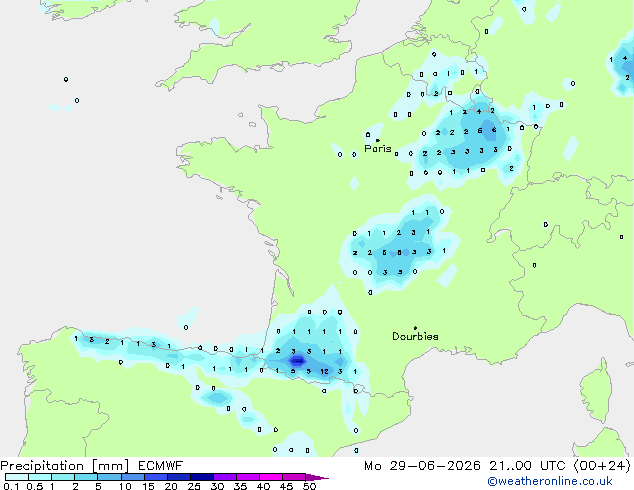This screenshot has width=634, height=490.
Task: Click the 'Mo 29-06-2026' date text
Action: [x=422, y=466]
